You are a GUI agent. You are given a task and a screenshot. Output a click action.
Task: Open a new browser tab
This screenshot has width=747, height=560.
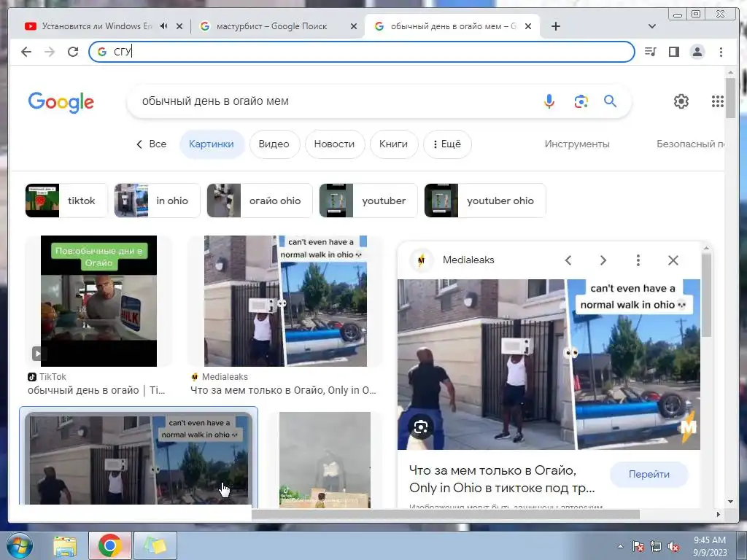coord(555,26)
